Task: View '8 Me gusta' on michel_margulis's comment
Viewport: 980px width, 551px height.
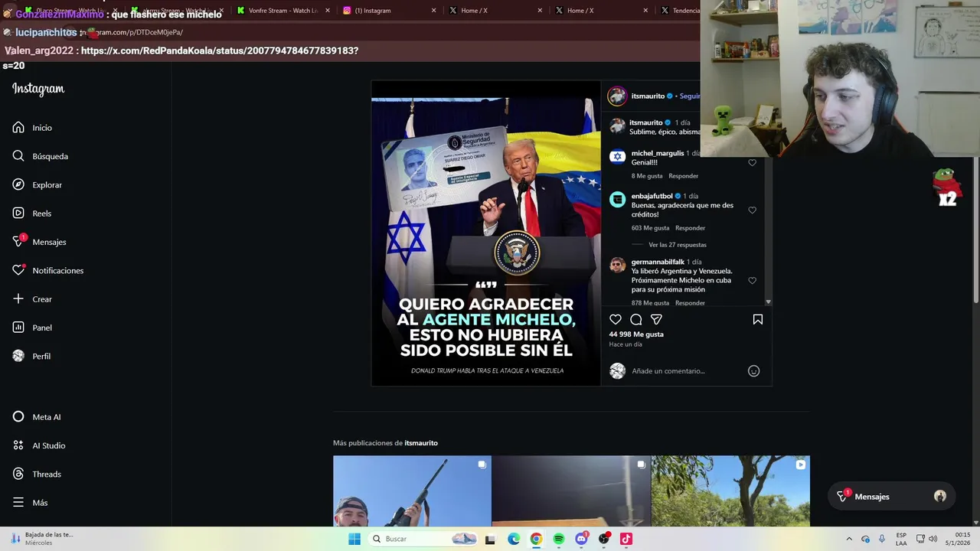Action: tap(647, 176)
